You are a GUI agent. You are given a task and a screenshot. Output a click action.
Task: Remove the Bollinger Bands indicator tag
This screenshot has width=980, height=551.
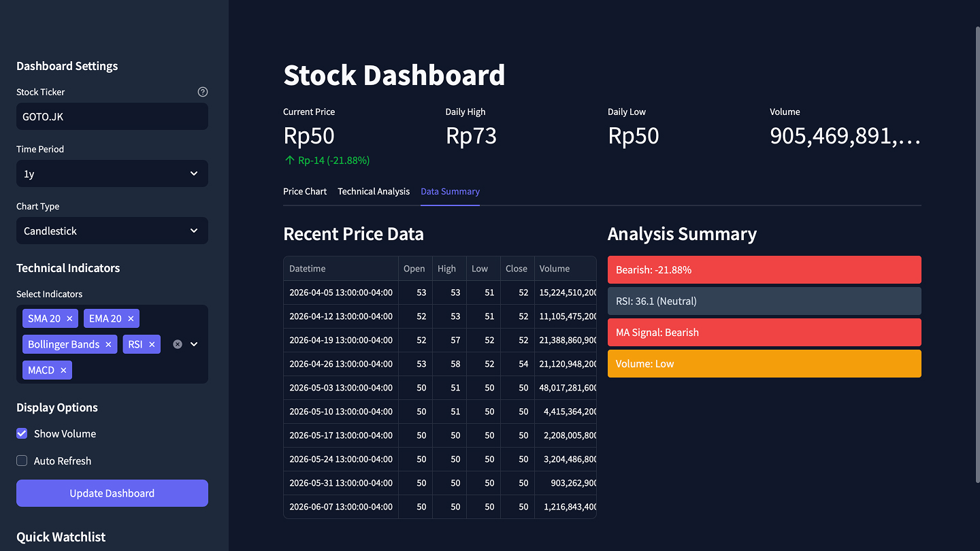pos(108,344)
